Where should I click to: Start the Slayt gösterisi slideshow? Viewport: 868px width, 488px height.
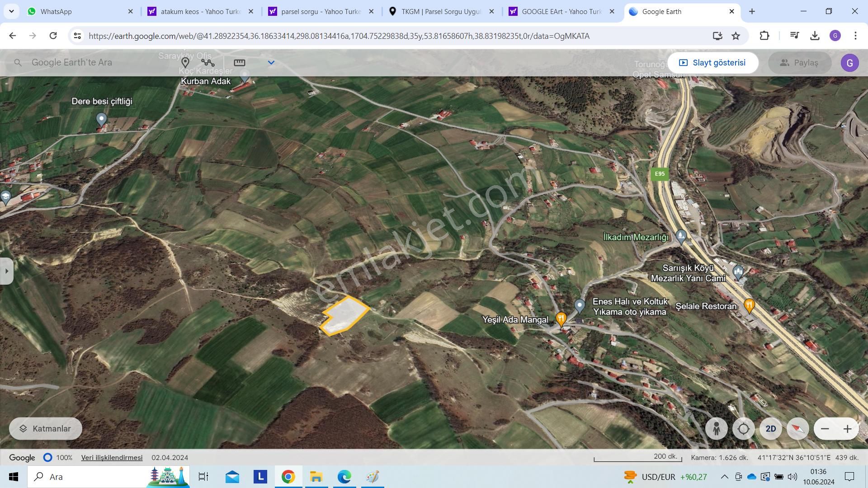point(713,62)
